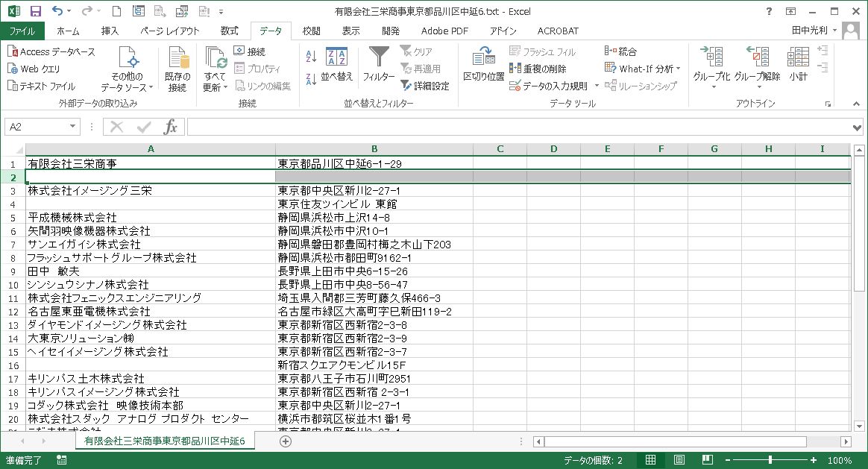This screenshot has height=469, width=868.
Task: Click 詳細設定 advanced filter
Action: [424, 86]
